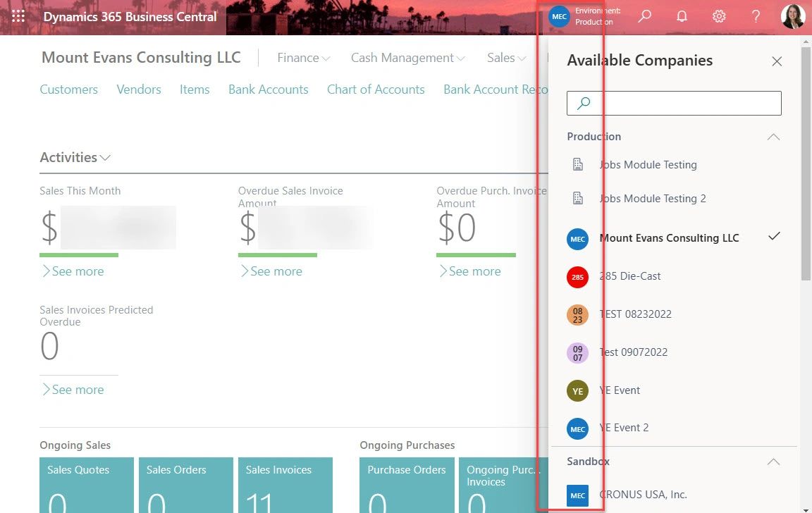Click the Mount Evans Consulting LLC title
Image resolution: width=812 pixels, height=513 pixels.
coord(142,58)
